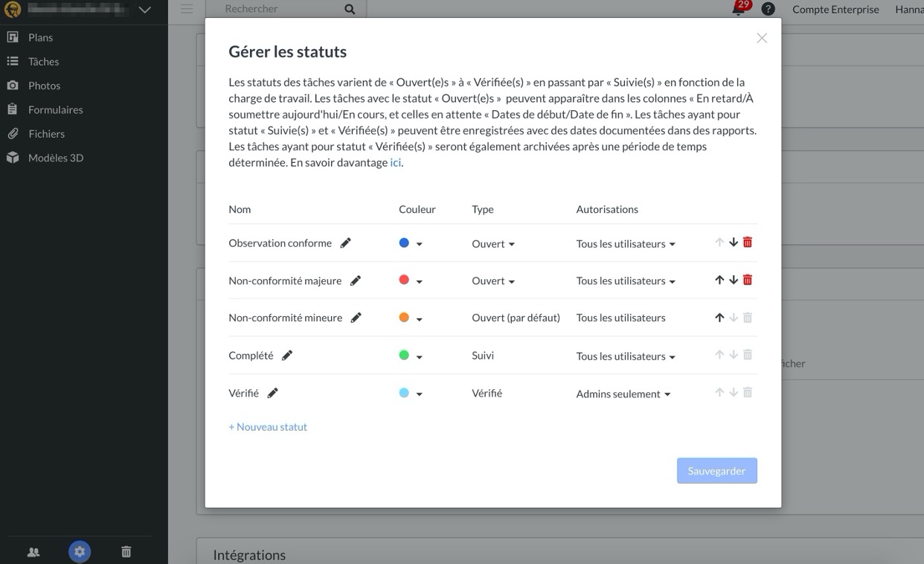The width and height of the screenshot is (924, 564).
Task: Move Non-conformité mineure status up
Action: (x=719, y=318)
